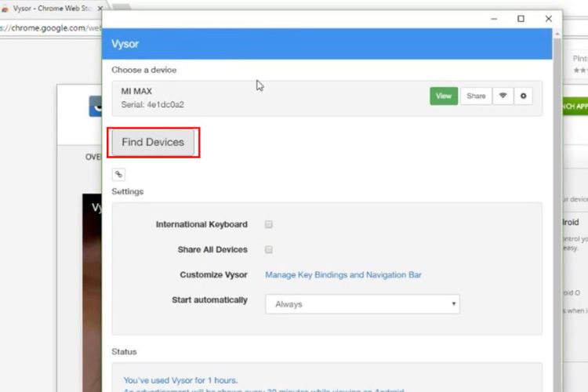Click the Find Devices button
588x392 pixels.
click(153, 142)
